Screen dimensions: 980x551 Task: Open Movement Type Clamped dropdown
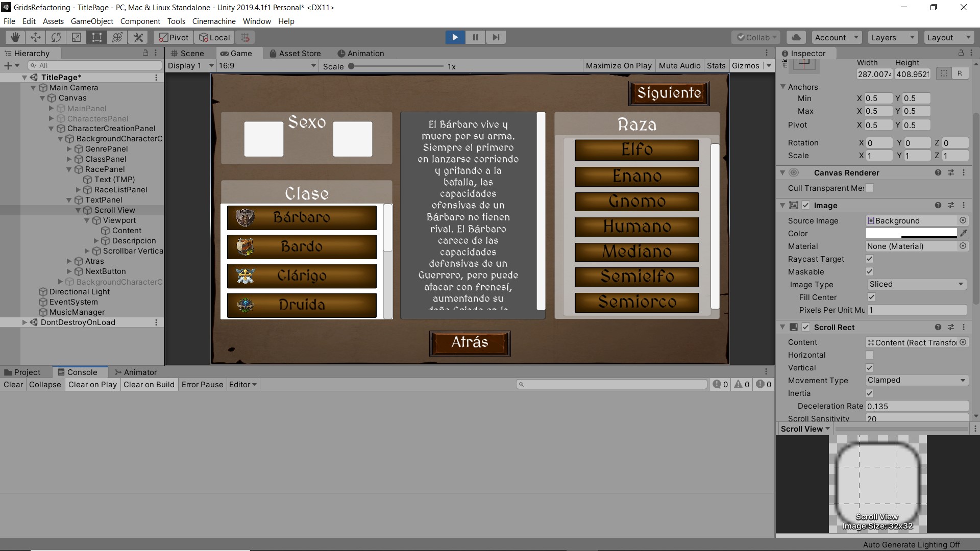[916, 380]
